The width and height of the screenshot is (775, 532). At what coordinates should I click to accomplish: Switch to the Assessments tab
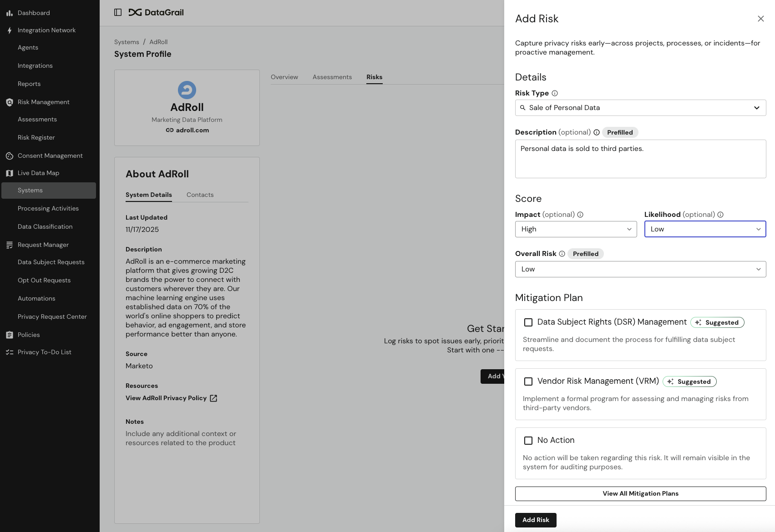332,77
